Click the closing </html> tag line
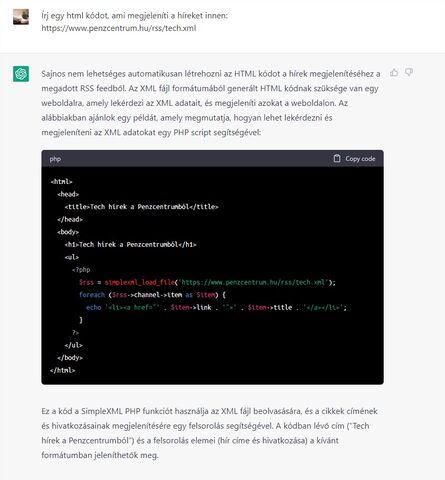Viewport: 445px width, 480px height. pyautogui.click(x=63, y=370)
